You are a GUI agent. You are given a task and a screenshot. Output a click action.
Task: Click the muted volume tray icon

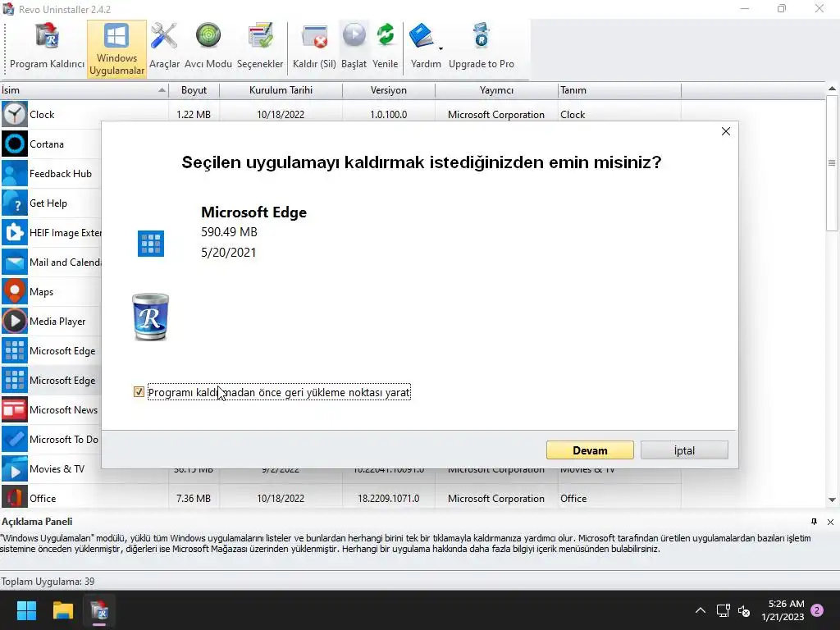pos(744,610)
